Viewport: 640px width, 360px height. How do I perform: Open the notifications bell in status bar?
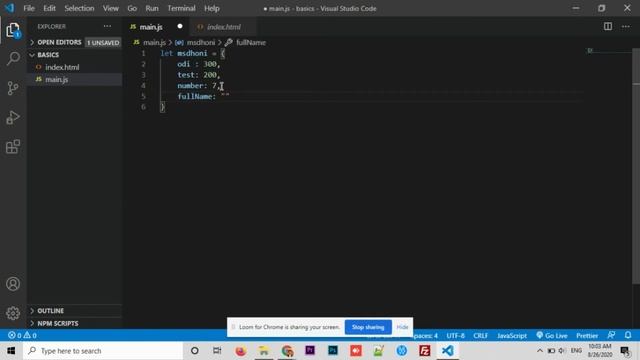[x=628, y=335]
